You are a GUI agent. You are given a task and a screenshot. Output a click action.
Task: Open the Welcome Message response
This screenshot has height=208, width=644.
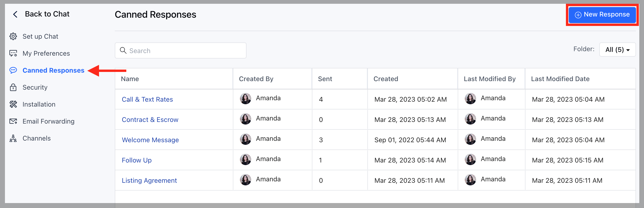tap(150, 140)
